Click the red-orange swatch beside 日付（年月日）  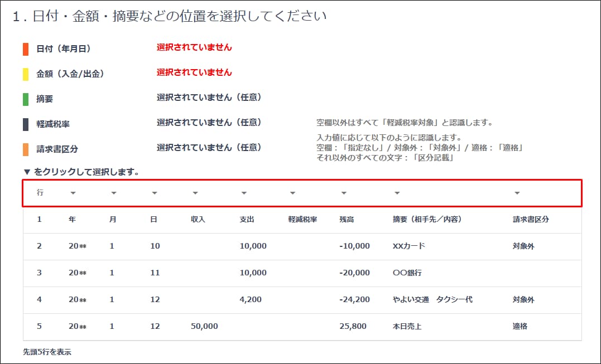[26, 50]
